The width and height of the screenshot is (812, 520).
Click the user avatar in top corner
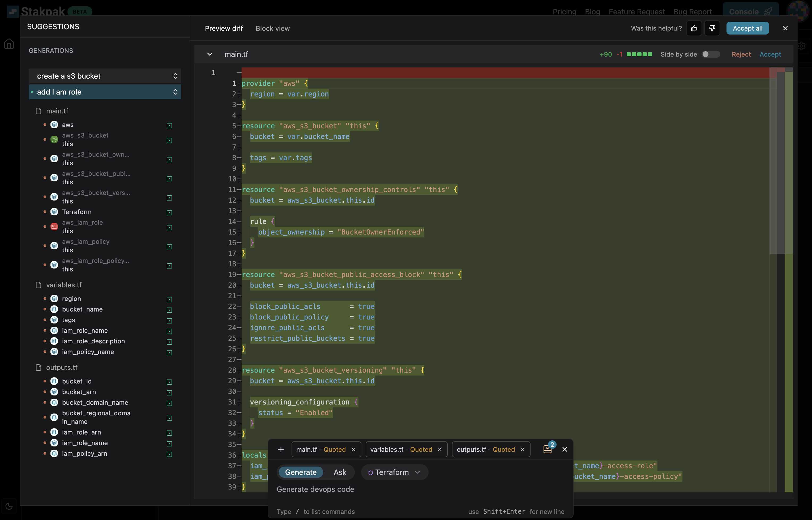pos(798,11)
